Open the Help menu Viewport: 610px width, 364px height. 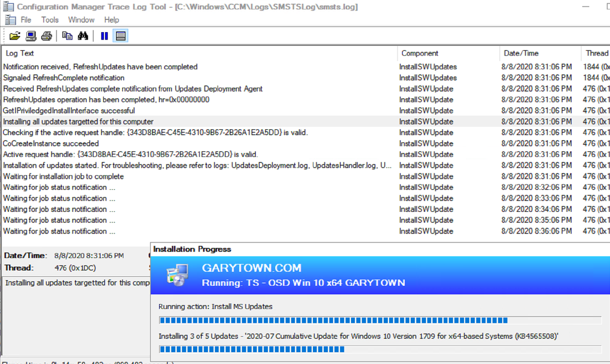point(112,20)
